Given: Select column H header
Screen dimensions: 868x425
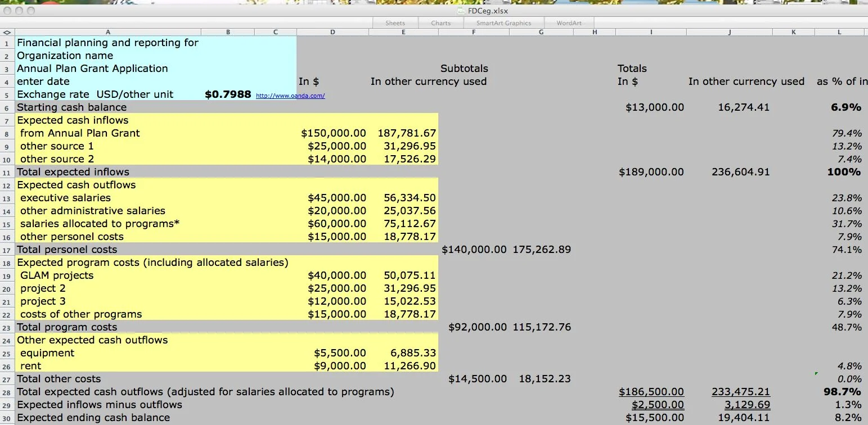Looking at the screenshot, I should tap(595, 32).
